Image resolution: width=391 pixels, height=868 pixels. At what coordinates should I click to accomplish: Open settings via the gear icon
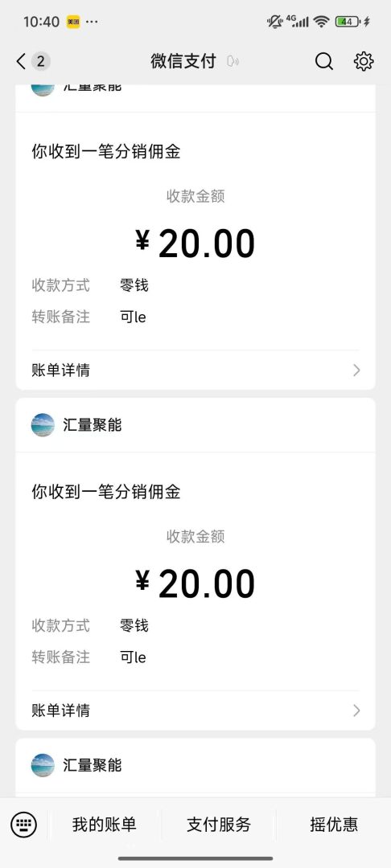[364, 61]
